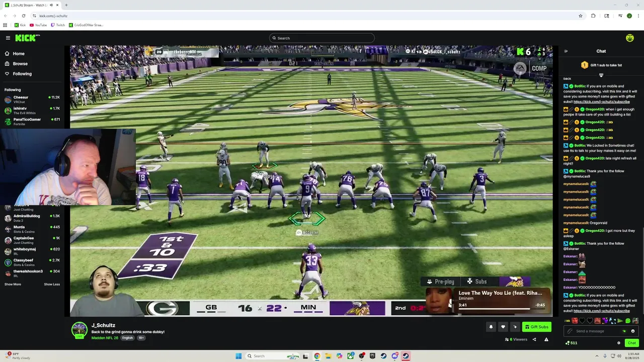Viewport: 644px width, 362px height.
Task: Open whiteboymaj channel in sidebar
Action: (31, 251)
